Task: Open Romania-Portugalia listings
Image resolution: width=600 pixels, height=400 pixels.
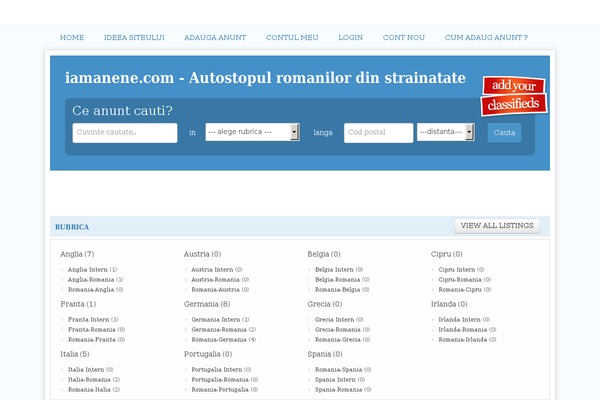Action: pyautogui.click(x=225, y=389)
